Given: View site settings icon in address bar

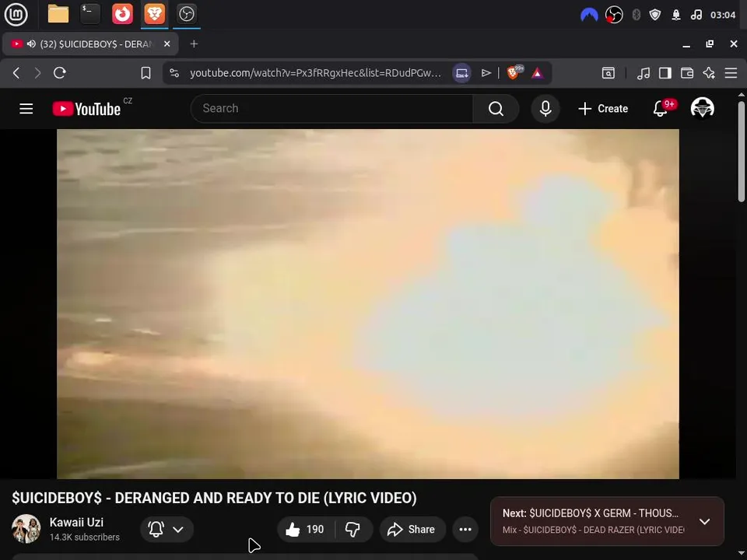Looking at the screenshot, I should pyautogui.click(x=174, y=73).
